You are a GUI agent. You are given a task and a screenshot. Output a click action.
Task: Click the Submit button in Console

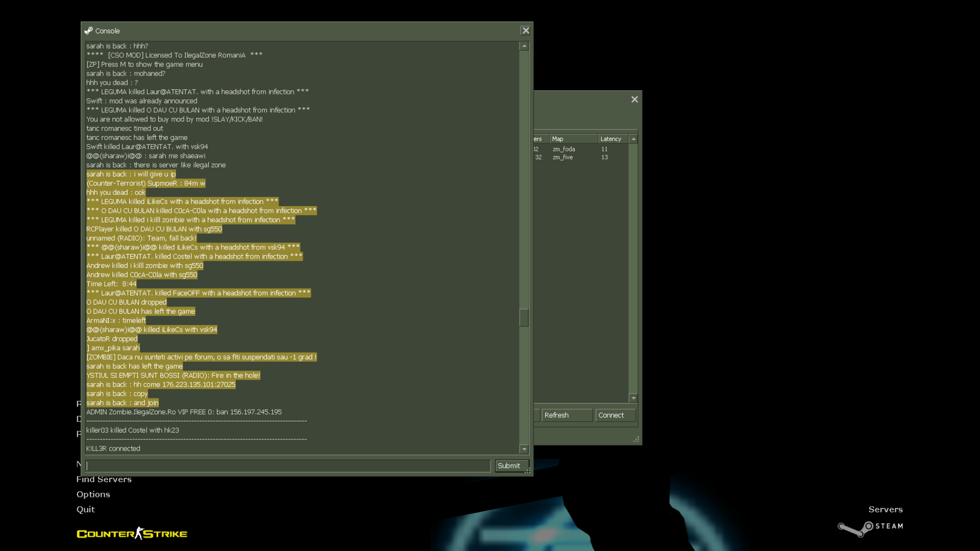[x=511, y=466]
